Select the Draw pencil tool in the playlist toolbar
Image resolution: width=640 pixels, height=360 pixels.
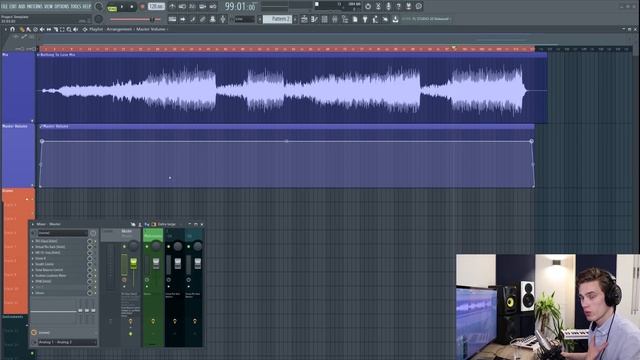point(21,29)
